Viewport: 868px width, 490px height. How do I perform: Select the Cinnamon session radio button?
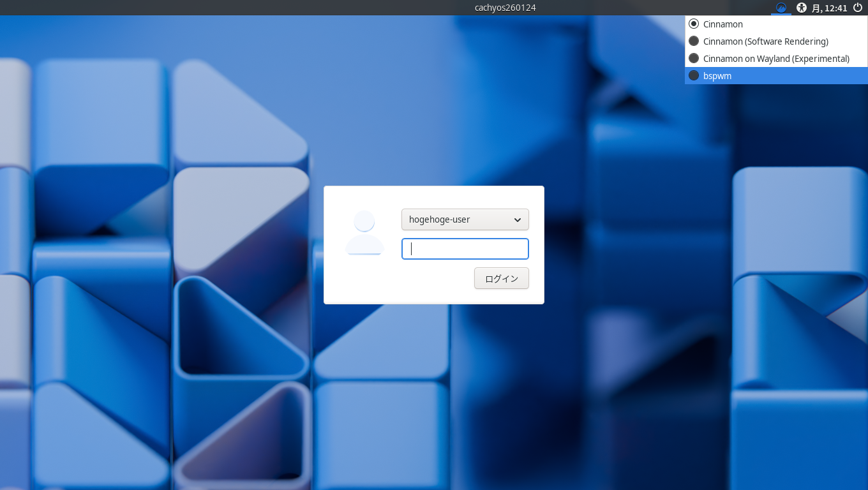point(694,24)
